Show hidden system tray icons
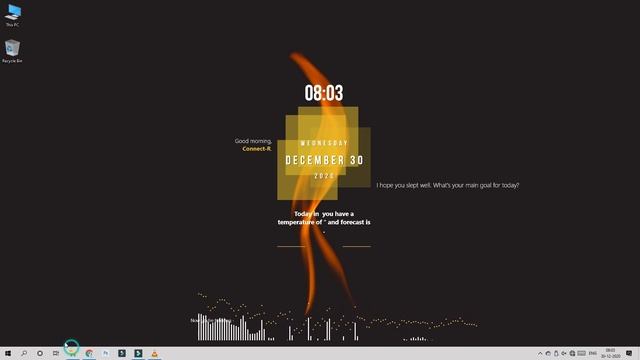This screenshot has height=360, width=640. pyautogui.click(x=540, y=353)
